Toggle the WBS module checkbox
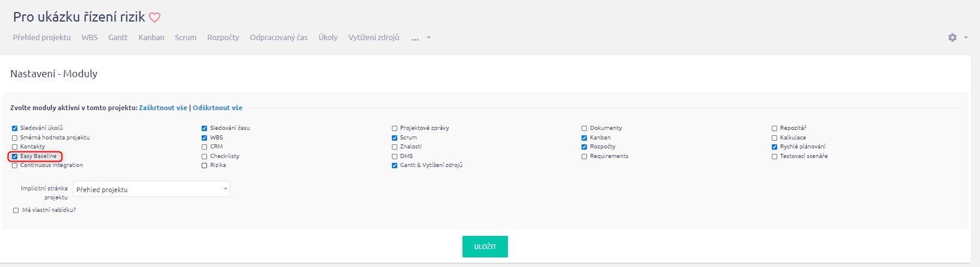The width and height of the screenshot is (980, 267). click(205, 138)
